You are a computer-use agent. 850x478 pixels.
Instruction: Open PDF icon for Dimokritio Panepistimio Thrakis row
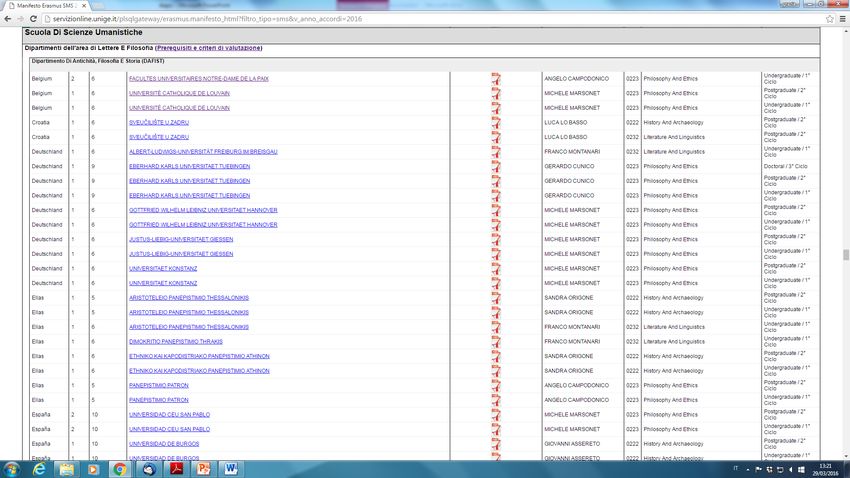[495, 342]
